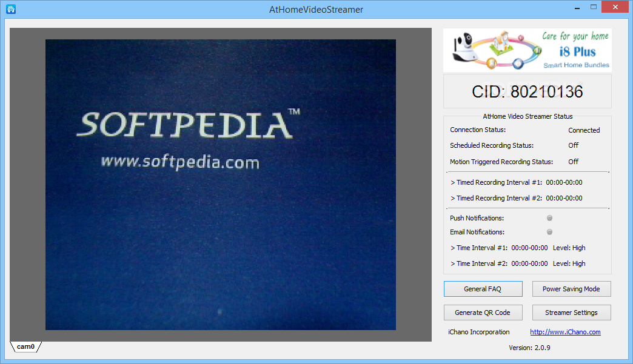Viewport: 633px width, 364px height.
Task: Click the iChano Incorporation label
Action: [x=479, y=332]
